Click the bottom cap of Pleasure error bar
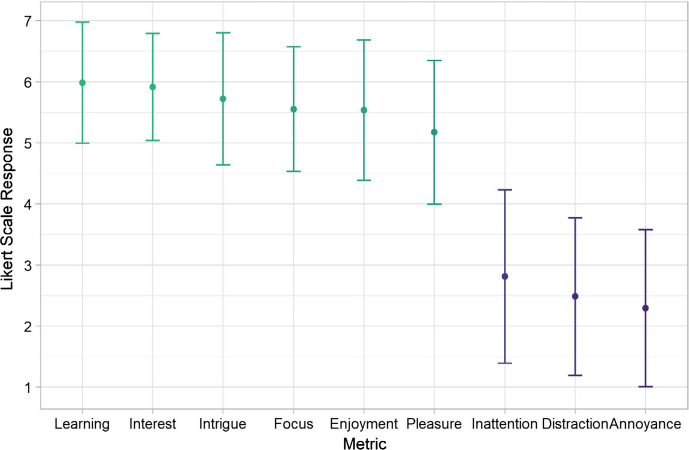Screen dimensions: 689x450 coord(434,204)
